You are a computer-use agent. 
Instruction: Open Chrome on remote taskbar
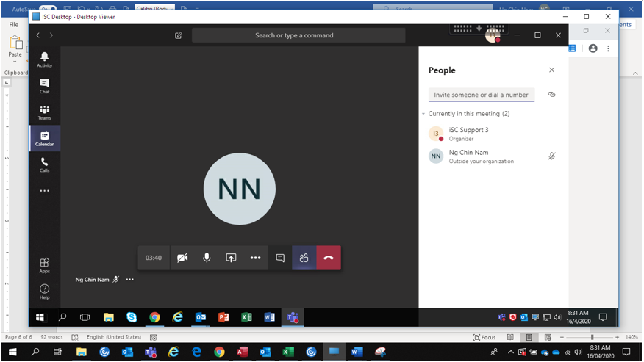tap(154, 317)
